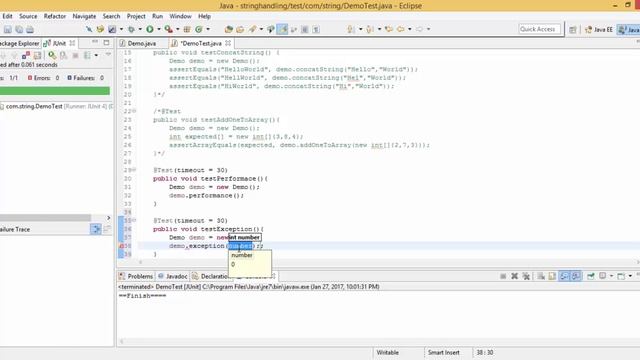Click Pin Console icon

tap(590, 276)
